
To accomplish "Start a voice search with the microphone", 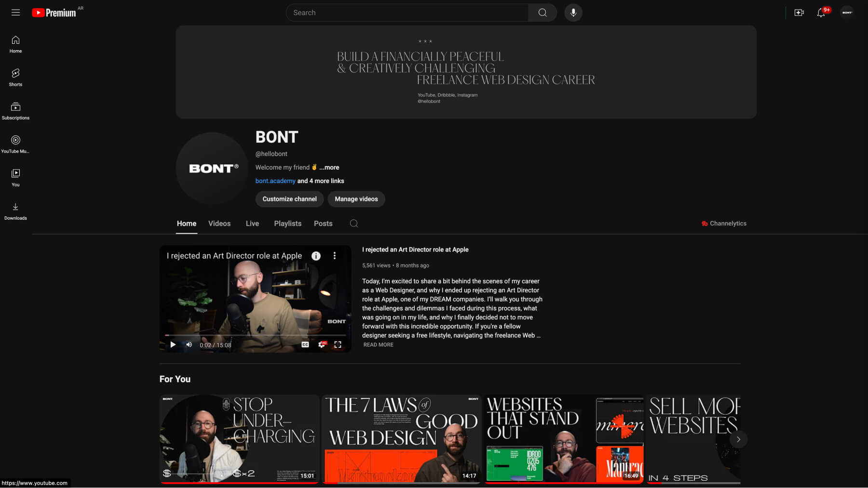I will click(x=573, y=13).
